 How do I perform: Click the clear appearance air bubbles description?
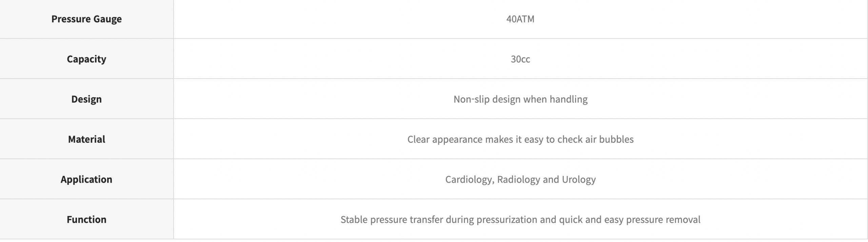tap(520, 139)
